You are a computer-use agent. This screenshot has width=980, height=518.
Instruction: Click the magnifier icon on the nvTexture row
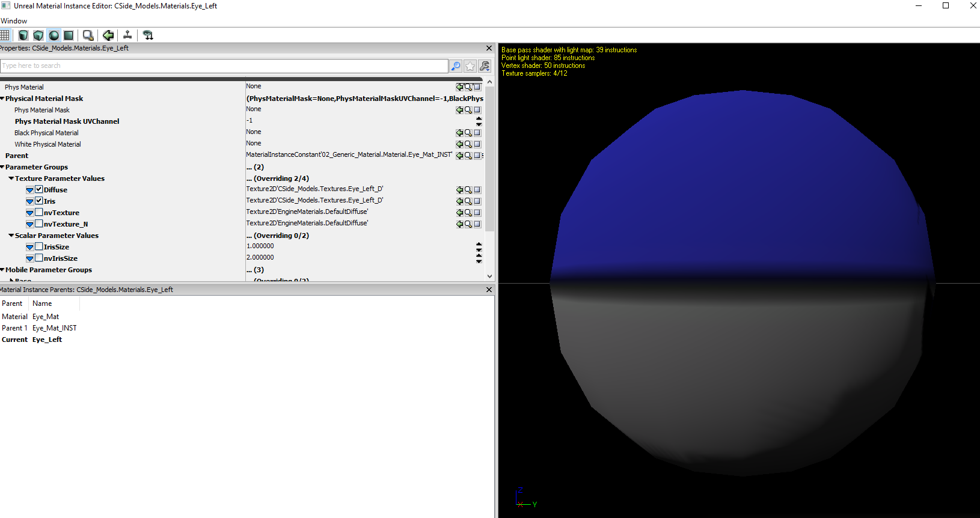[468, 213]
